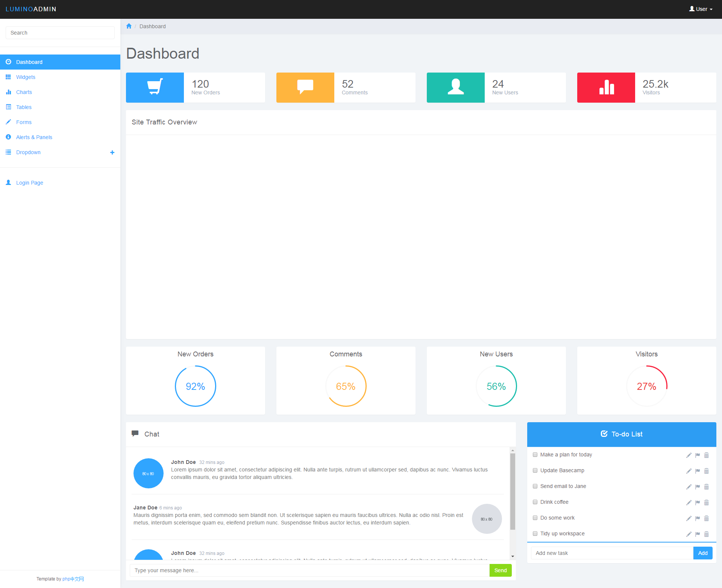Open Charts from sidebar
722x588 pixels.
coord(60,92)
